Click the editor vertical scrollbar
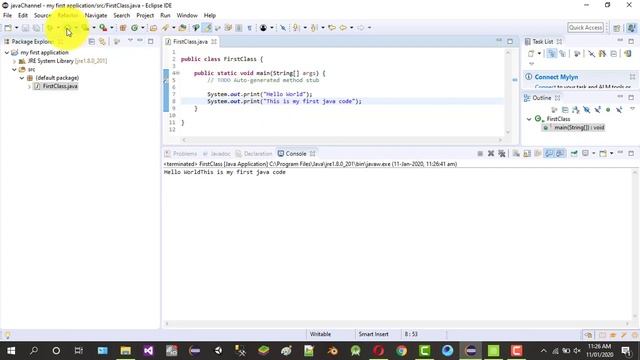Viewport: 640px width, 360px height. [508, 92]
